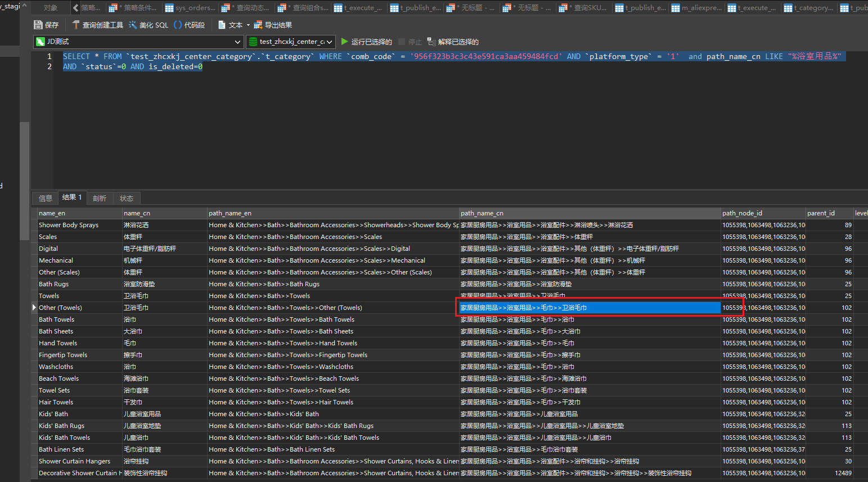Click parent_id value 12489 in the last row
Image resolution: width=868 pixels, height=482 pixels.
point(830,473)
